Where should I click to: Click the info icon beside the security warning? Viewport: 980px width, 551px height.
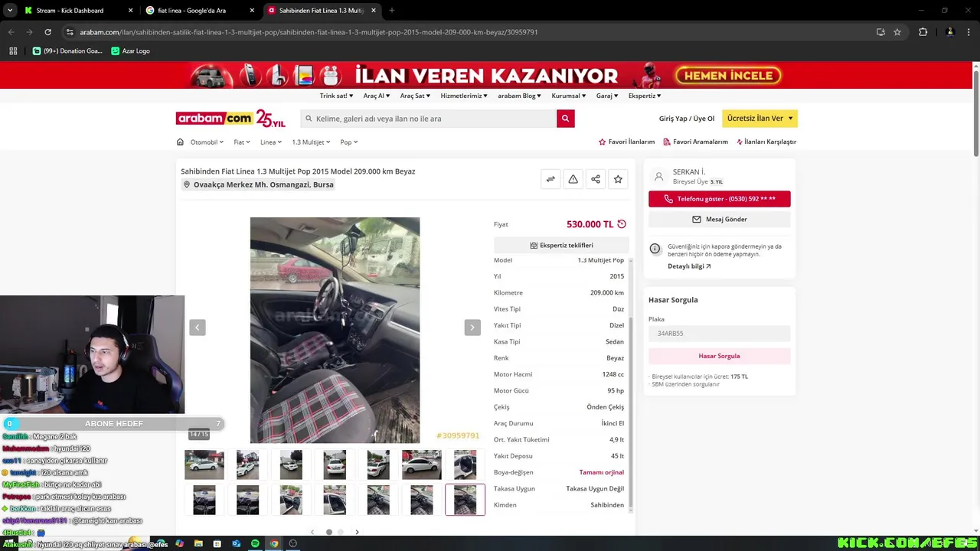655,249
